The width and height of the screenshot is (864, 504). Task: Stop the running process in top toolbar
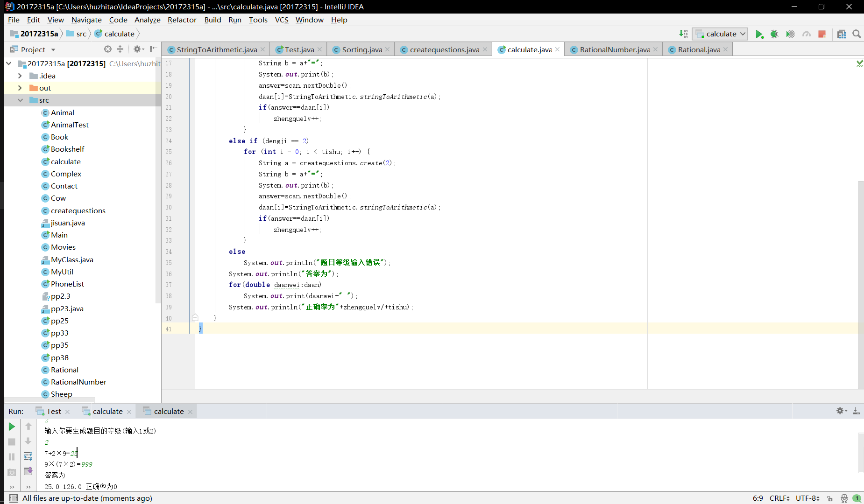click(822, 34)
